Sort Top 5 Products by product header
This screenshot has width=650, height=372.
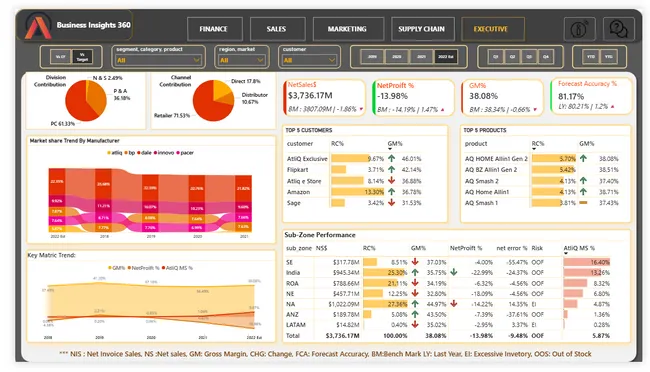pos(476,143)
